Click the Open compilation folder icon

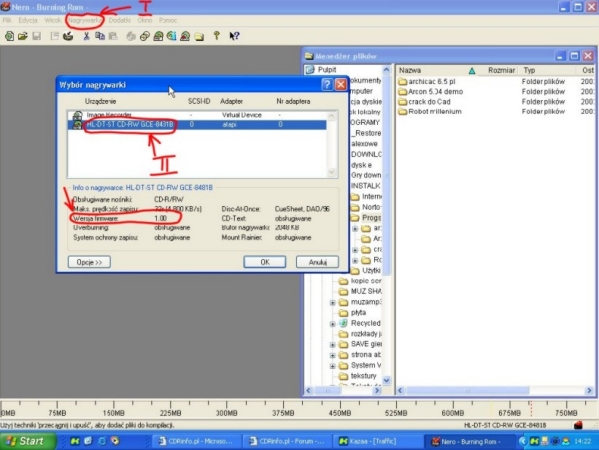23,36
